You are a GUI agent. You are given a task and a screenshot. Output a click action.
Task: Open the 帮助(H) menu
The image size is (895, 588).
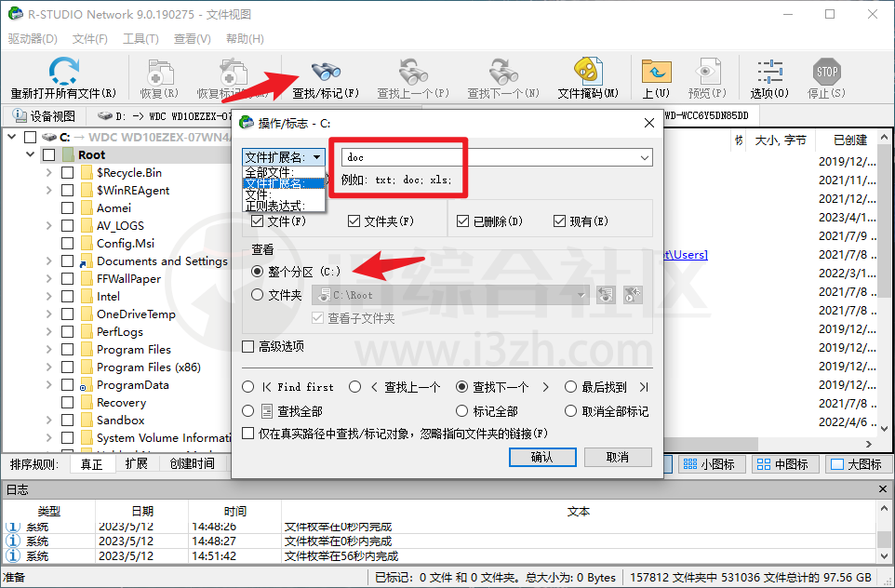[x=245, y=39]
